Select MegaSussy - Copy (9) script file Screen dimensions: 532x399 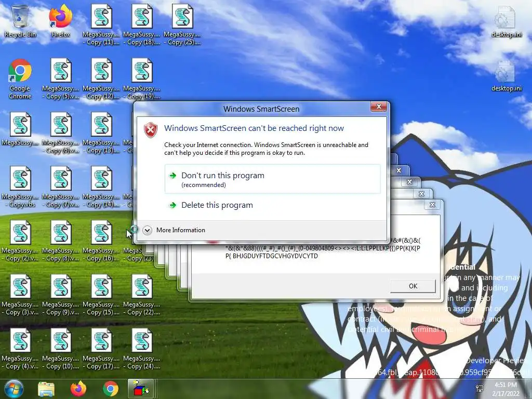(61, 295)
